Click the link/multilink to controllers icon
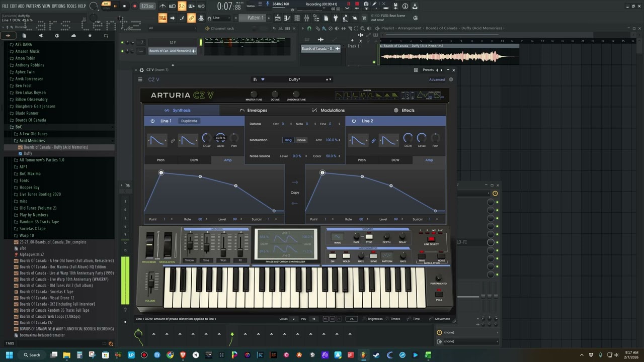 (x=191, y=18)
